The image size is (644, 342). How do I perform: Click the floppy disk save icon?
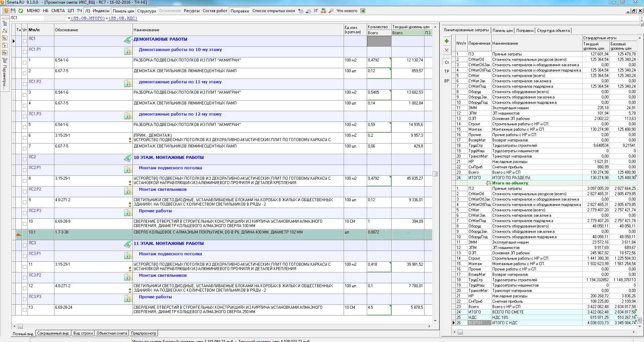[13, 11]
